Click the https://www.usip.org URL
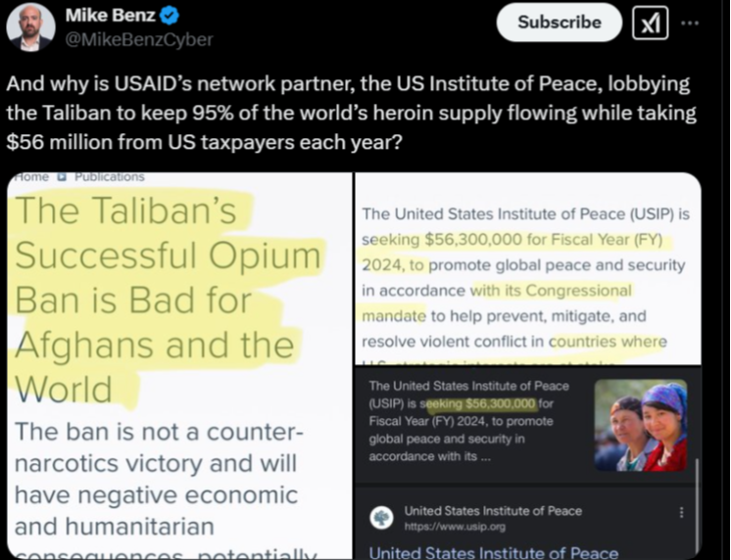This screenshot has width=731, height=560. coord(455,527)
